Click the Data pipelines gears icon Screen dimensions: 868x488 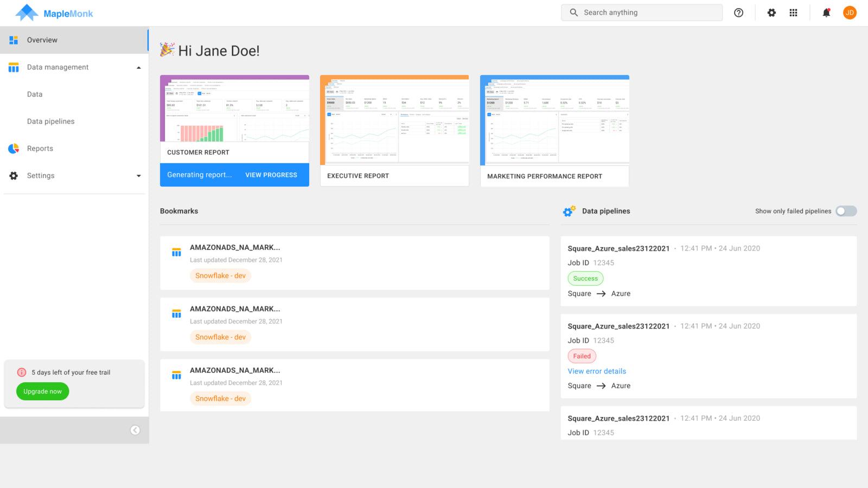pos(569,211)
